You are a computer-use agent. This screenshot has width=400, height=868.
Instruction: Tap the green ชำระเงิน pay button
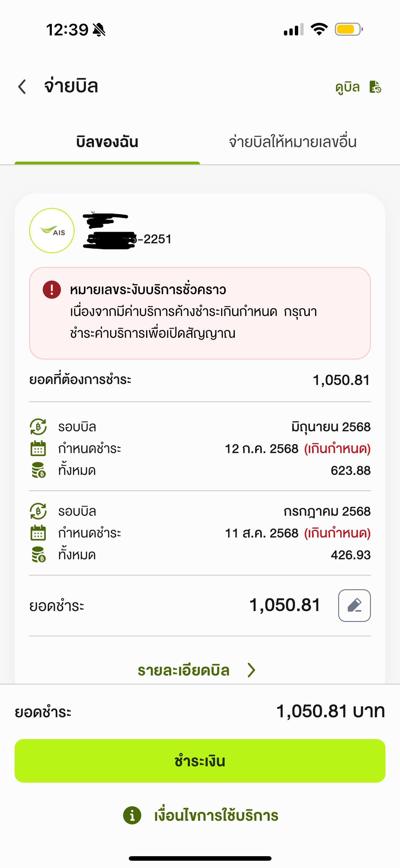point(200,761)
